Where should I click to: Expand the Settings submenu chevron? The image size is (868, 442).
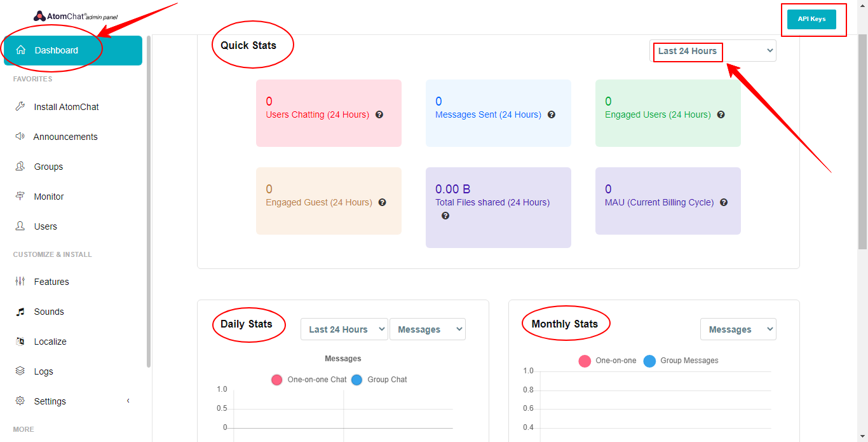click(128, 401)
